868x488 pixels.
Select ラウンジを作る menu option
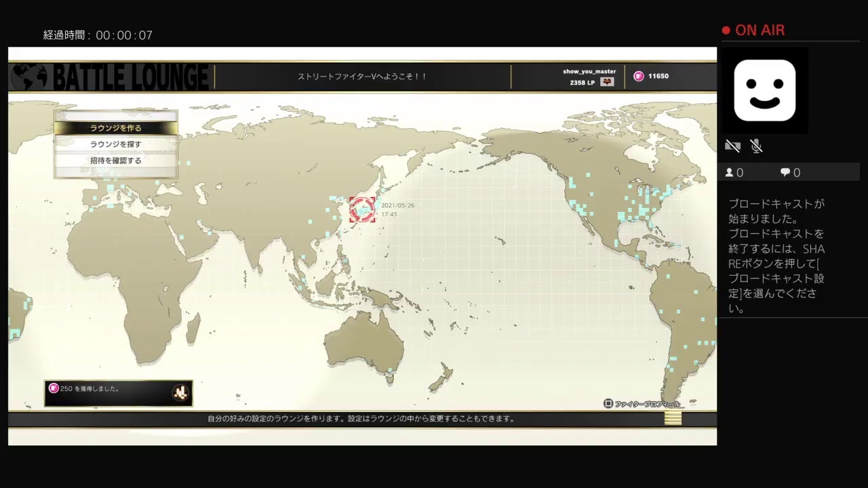click(x=116, y=127)
